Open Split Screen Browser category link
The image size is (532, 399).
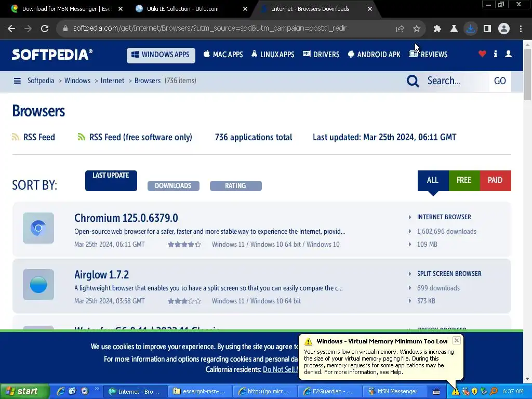(449, 274)
